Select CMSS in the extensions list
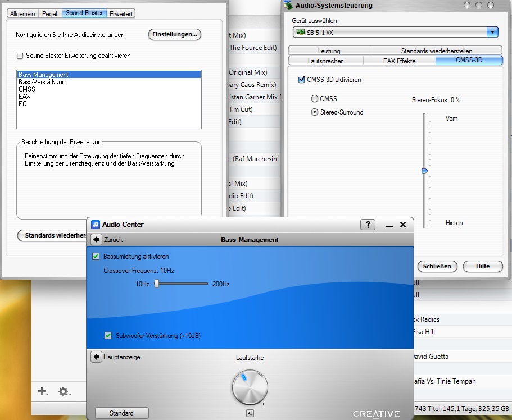Screen dimensions: 512x420 (x=108, y=89)
